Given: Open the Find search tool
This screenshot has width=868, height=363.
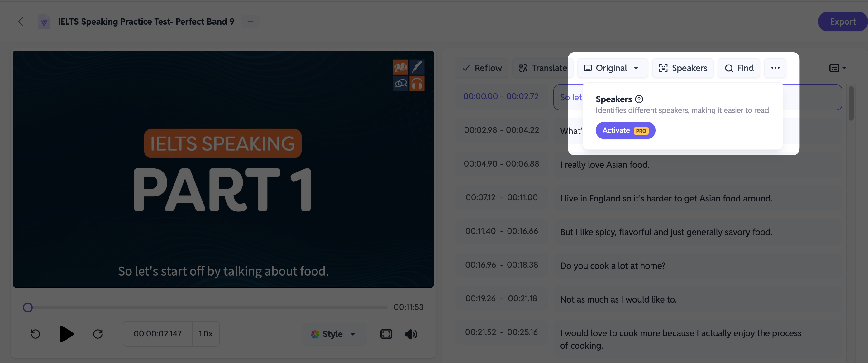Looking at the screenshot, I should point(739,68).
